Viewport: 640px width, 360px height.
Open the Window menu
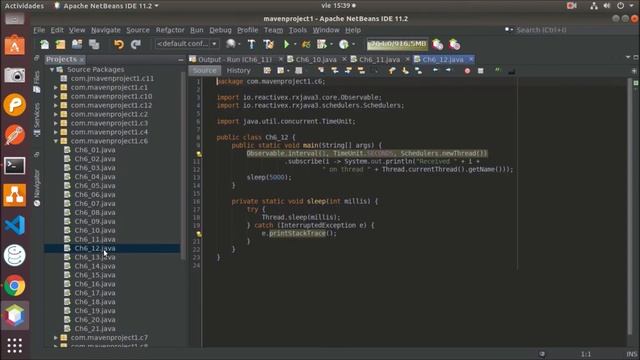(x=326, y=30)
